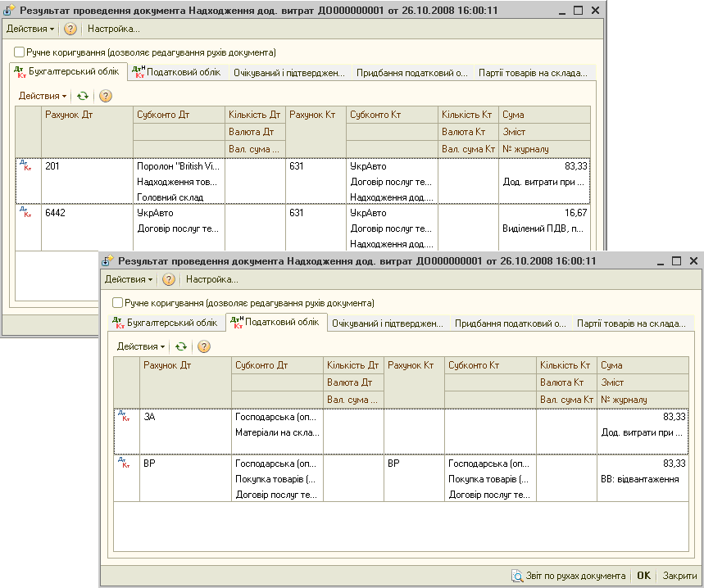
Task: Click Настройка... in back window toolbar
Action: click(114, 29)
